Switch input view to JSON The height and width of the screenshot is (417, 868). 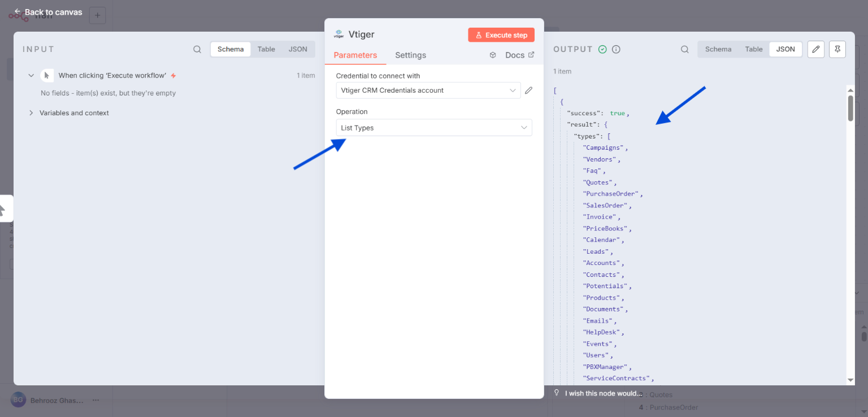(x=298, y=50)
